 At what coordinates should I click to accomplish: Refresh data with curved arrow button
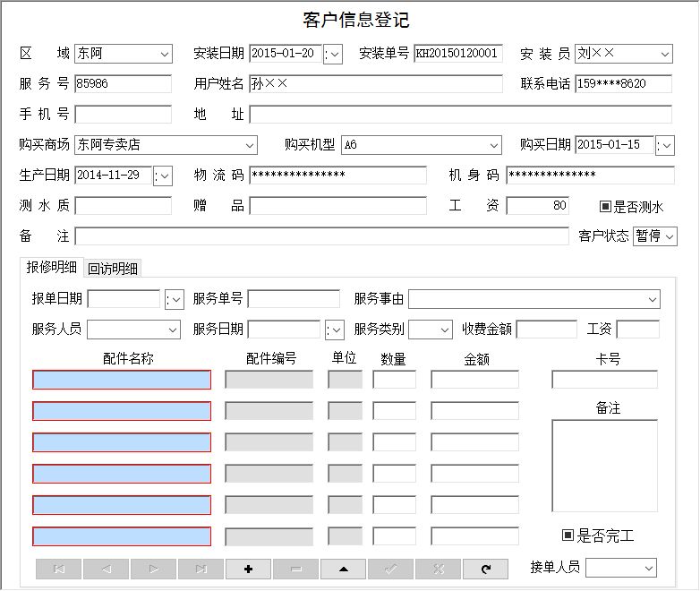(486, 569)
